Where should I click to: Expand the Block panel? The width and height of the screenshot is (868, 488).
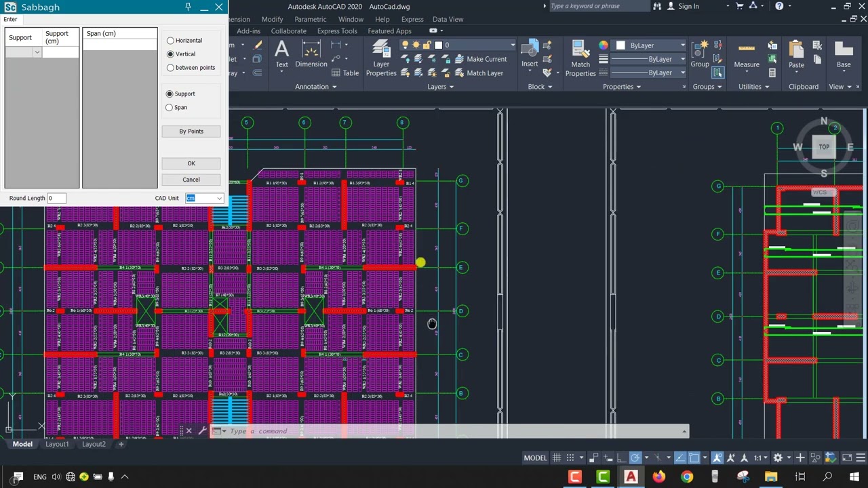[x=540, y=87]
